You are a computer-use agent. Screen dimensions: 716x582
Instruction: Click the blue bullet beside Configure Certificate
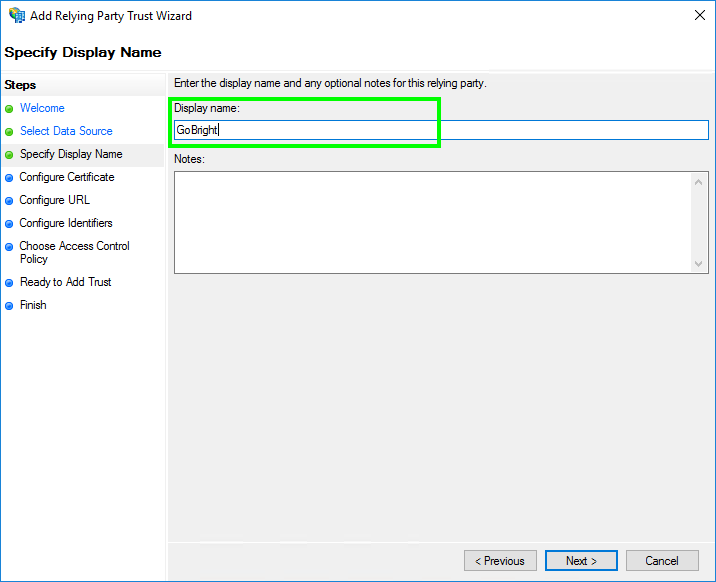click(9, 178)
